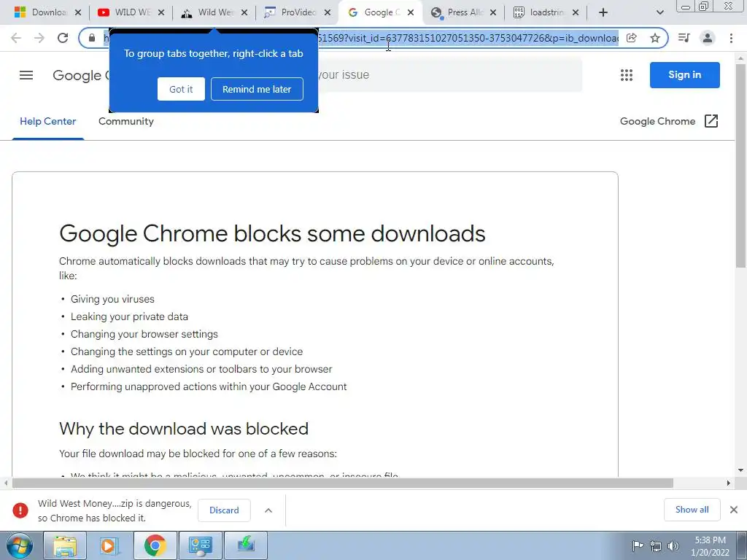Close the downloads bar
This screenshot has height=560, width=747.
click(734, 510)
